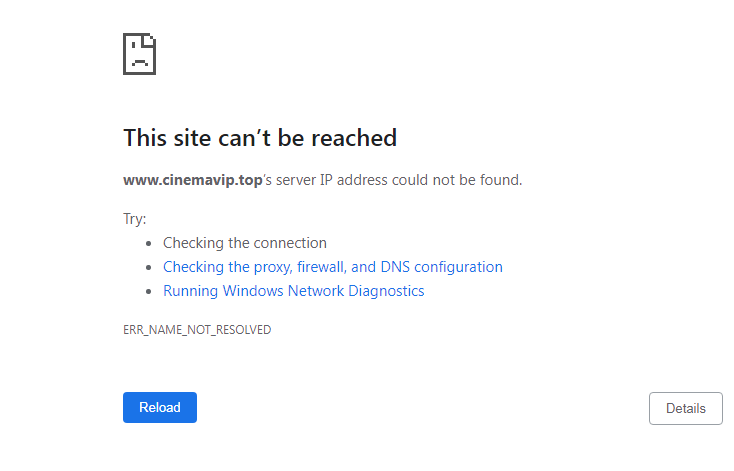The height and width of the screenshot is (471, 734).
Task: Click the folded corner of the sad page icon
Action: click(150, 40)
